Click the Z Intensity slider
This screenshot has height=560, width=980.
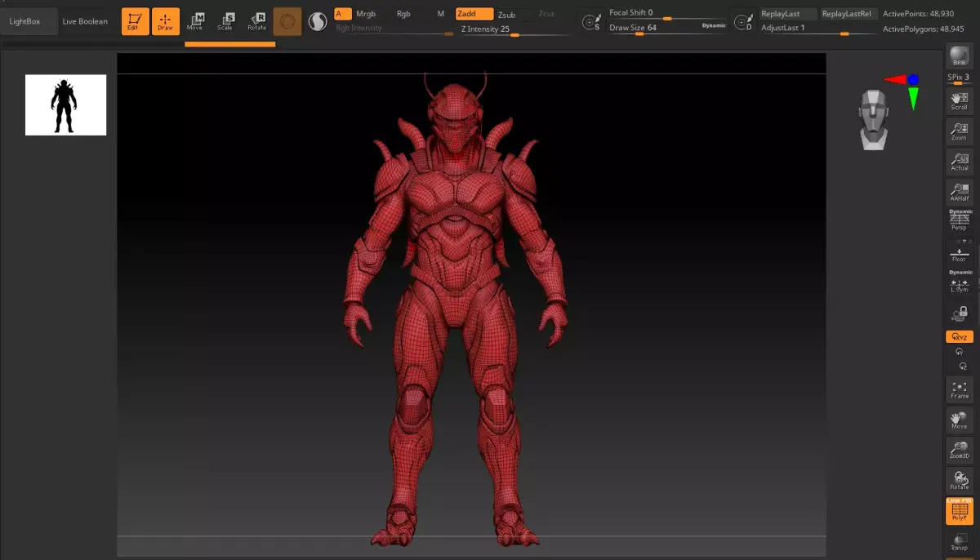[x=513, y=29]
